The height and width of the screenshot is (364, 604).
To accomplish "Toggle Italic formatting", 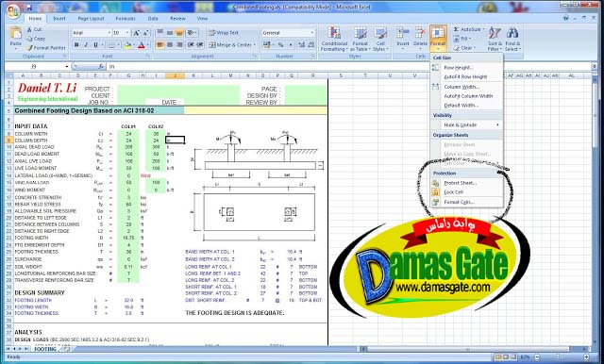I will 86,45.
